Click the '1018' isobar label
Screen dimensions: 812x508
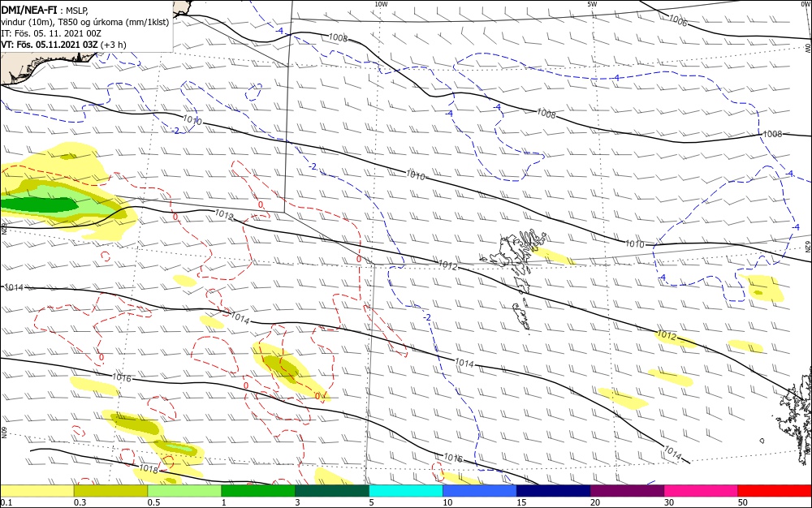pos(149,469)
